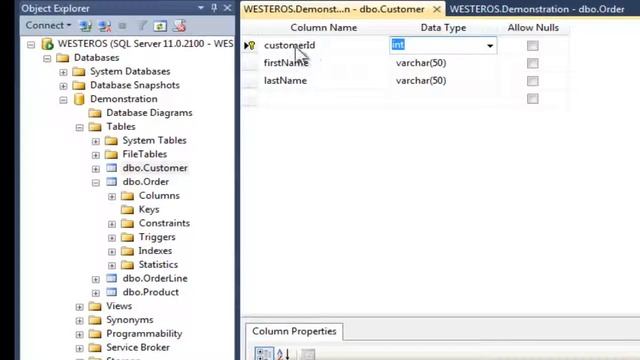Expand the Triggers folder node
Viewport: 640px width, 360px height.
click(x=111, y=238)
